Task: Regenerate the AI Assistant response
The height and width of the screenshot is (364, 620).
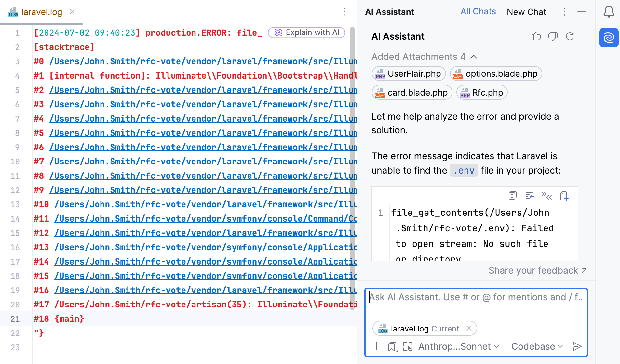Action: [x=570, y=36]
